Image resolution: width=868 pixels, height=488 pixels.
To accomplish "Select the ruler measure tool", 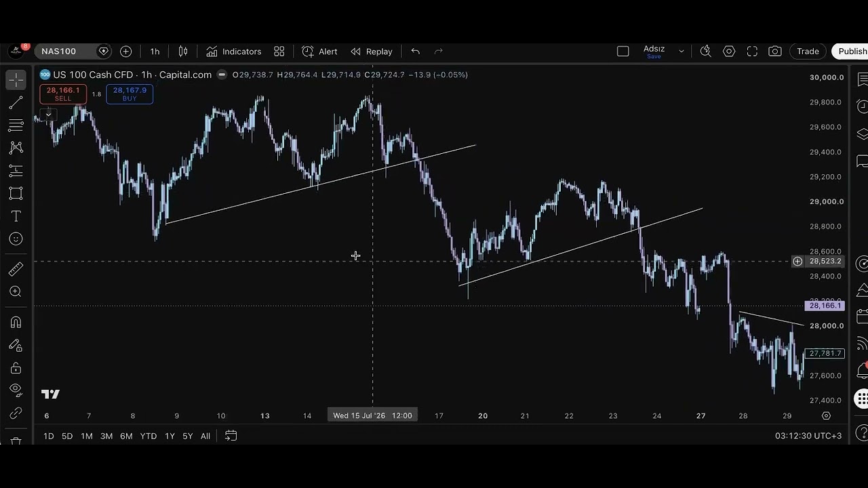I will pyautogui.click(x=16, y=269).
